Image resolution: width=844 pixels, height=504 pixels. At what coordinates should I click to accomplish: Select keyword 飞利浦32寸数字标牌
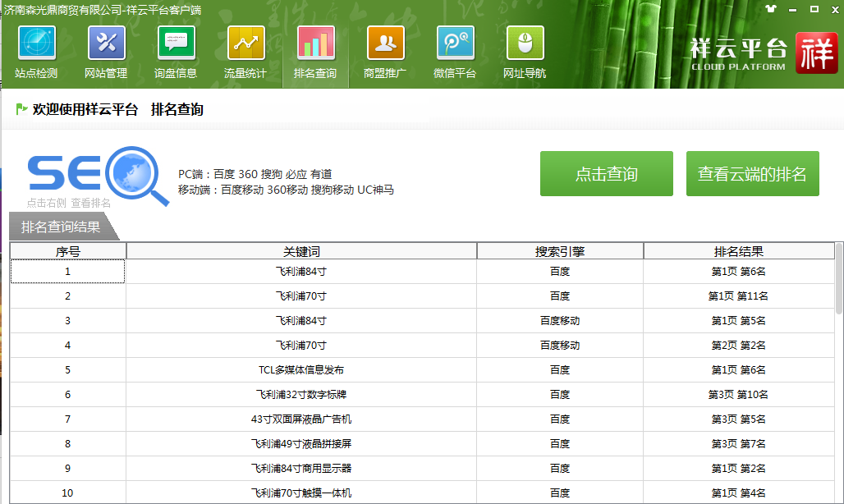pyautogui.click(x=301, y=395)
